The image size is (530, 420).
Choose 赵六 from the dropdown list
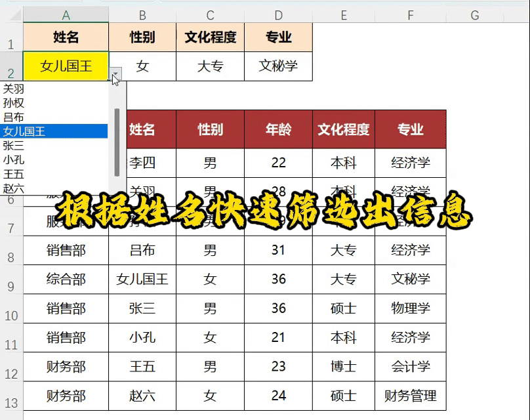pyautogui.click(x=54, y=188)
